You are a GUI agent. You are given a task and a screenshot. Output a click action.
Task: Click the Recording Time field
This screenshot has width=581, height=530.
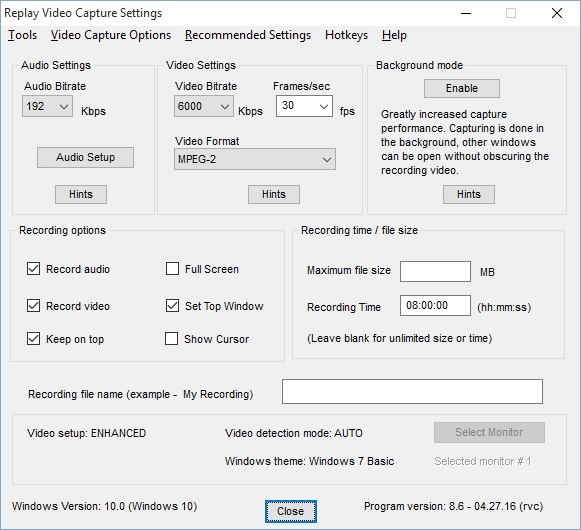point(435,305)
